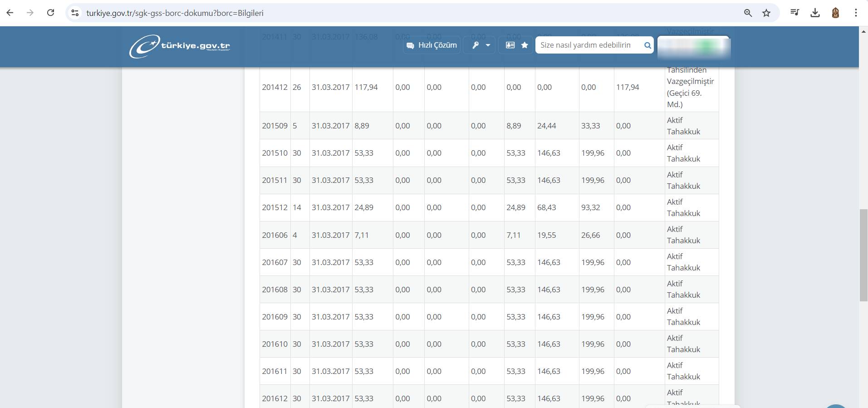This screenshot has height=408, width=868.
Task: Click the türkiye.gov.tr logo
Action: [180, 46]
